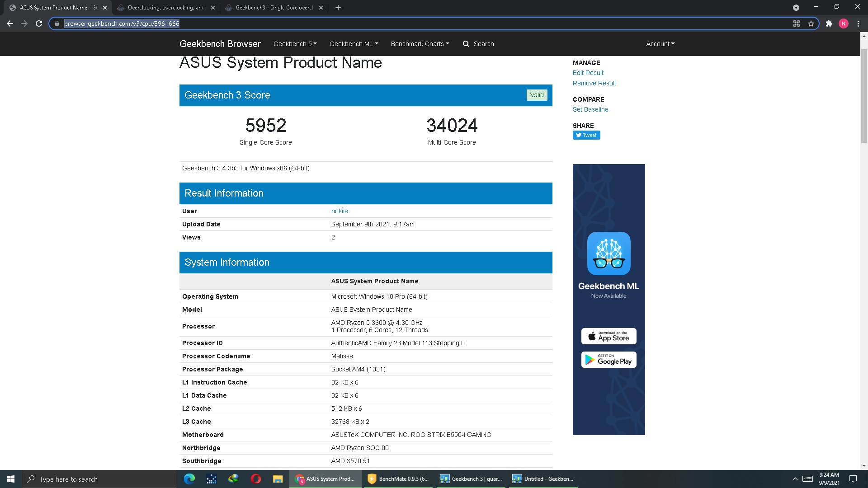Click the Tweet share button
Viewport: 868px width, 488px height.
586,135
